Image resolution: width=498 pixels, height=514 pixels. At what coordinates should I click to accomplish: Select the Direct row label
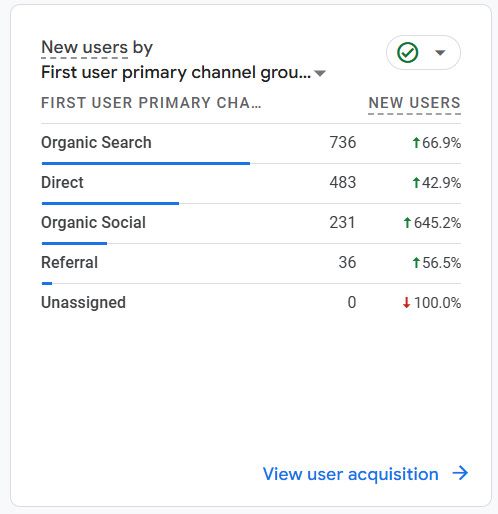click(x=62, y=183)
